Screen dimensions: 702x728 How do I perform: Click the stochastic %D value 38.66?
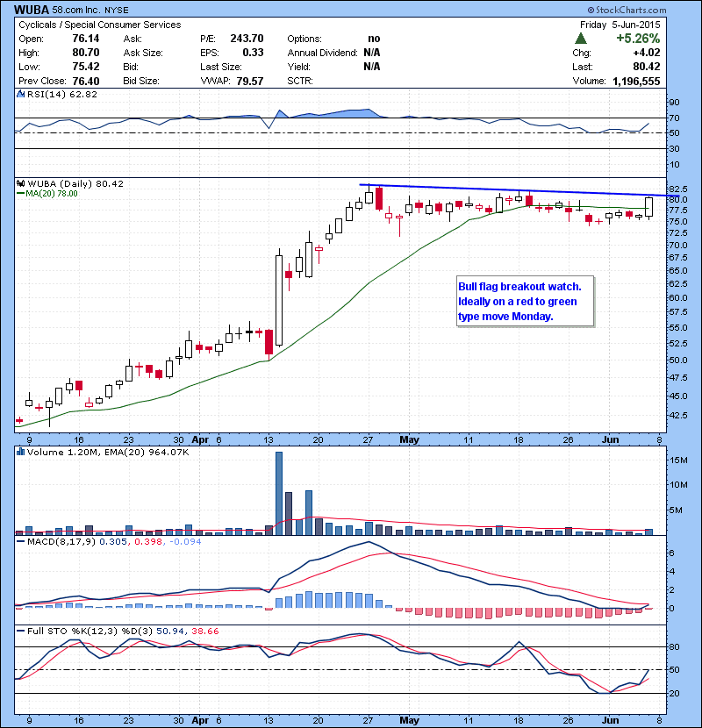tap(204, 631)
